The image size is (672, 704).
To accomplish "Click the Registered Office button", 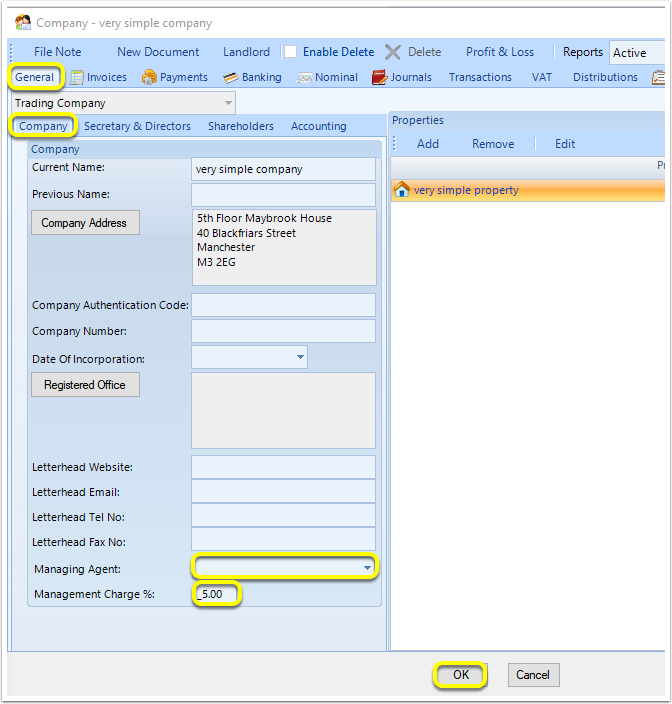I will coord(85,385).
